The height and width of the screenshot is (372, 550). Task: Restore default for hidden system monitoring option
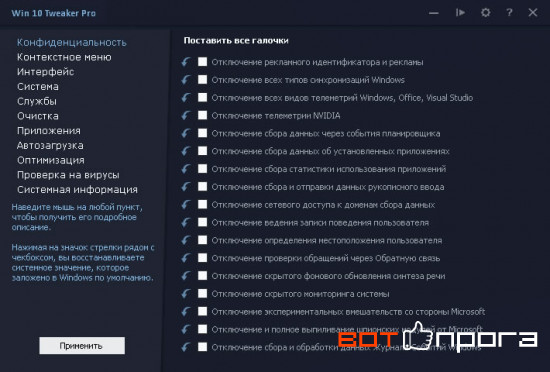click(x=186, y=294)
